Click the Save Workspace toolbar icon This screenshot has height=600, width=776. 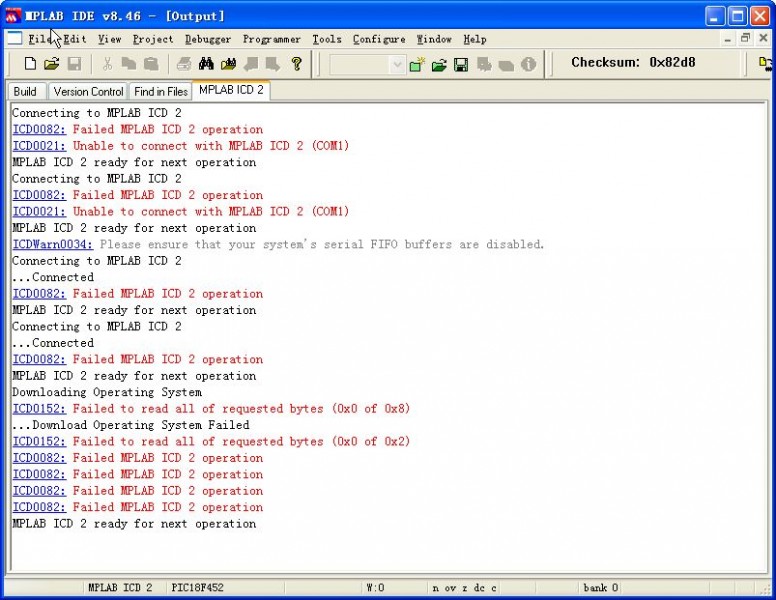461,64
